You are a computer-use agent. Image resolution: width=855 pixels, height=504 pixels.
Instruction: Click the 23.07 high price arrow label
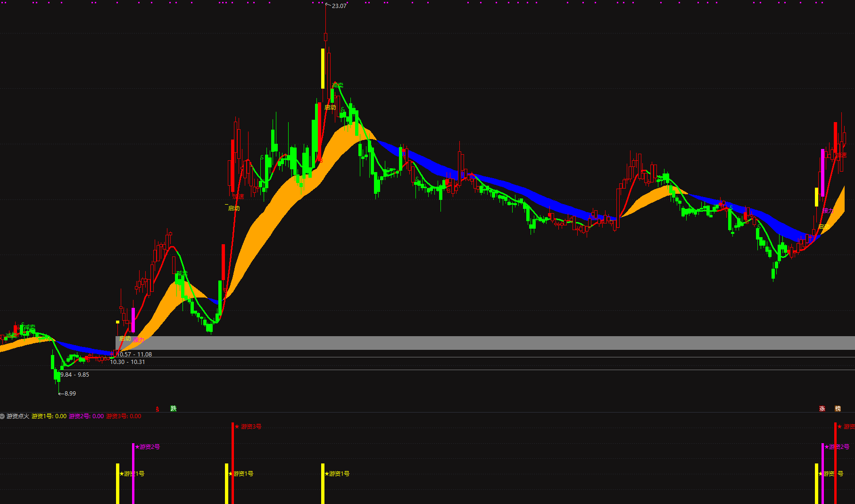coord(338,6)
